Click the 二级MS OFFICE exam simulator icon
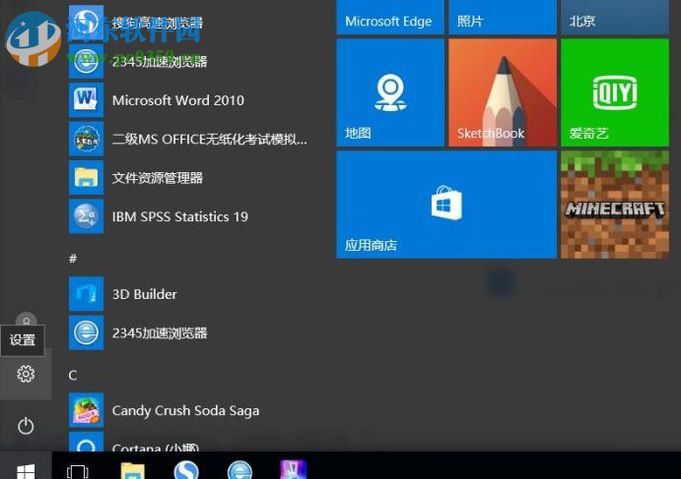This screenshot has width=681, height=479. (x=86, y=139)
